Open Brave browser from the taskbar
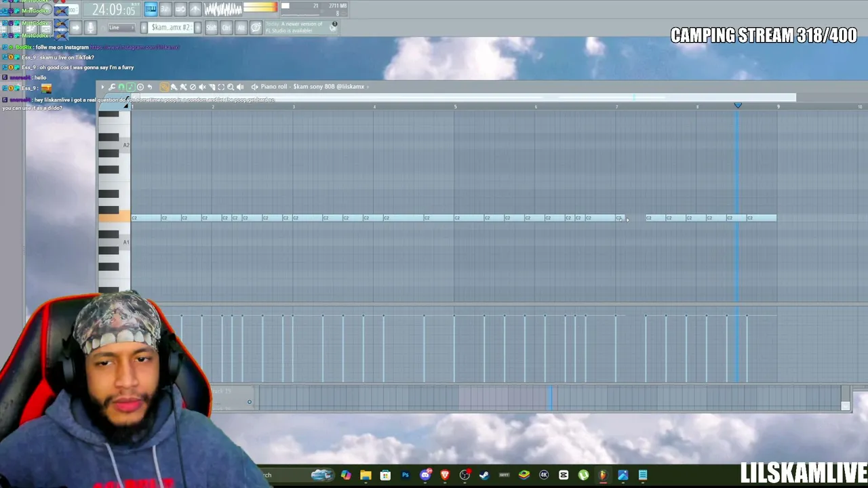 445,475
